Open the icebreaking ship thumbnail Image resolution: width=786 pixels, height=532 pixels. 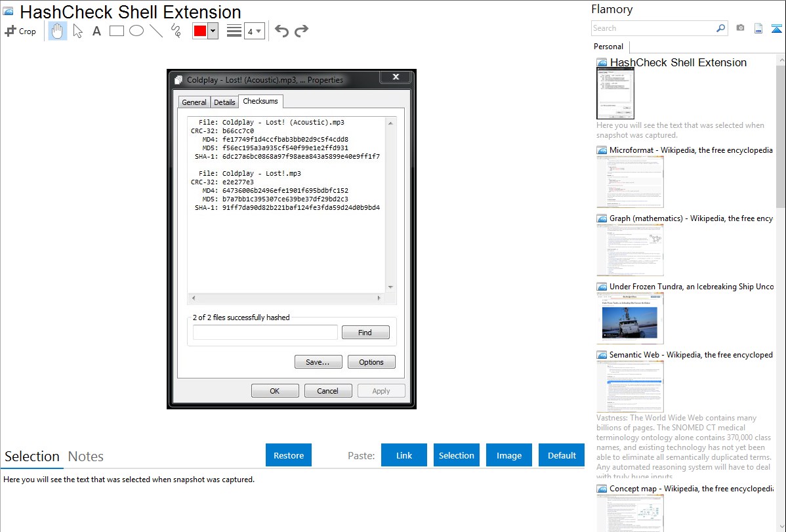click(630, 318)
